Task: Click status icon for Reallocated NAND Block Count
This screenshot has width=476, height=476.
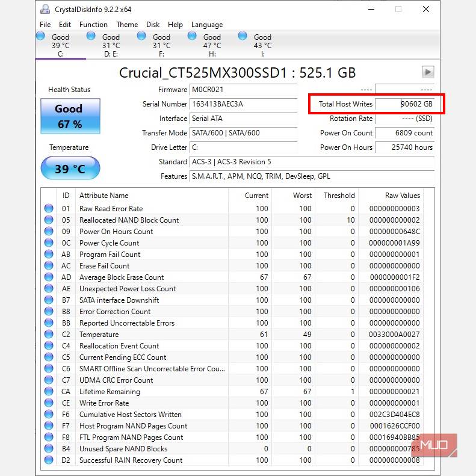Action: 49,220
